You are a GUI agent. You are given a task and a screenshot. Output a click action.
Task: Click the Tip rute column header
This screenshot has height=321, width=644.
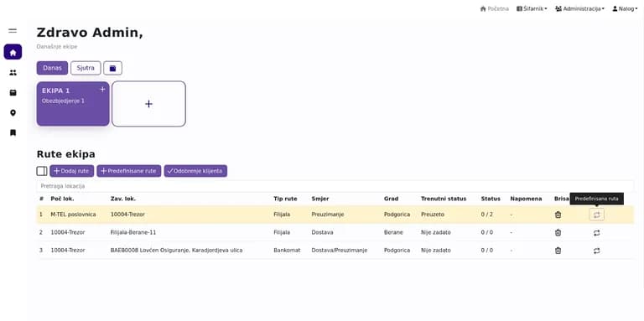click(x=285, y=199)
